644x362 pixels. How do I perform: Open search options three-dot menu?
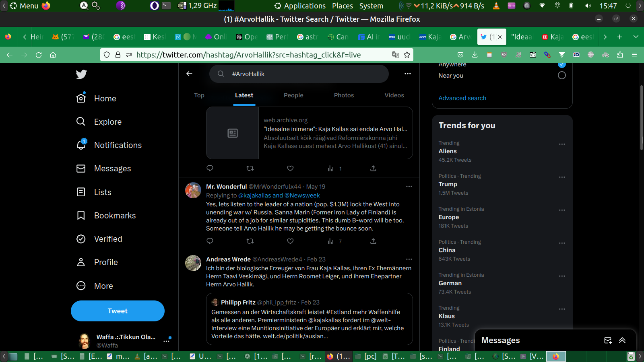(x=408, y=74)
